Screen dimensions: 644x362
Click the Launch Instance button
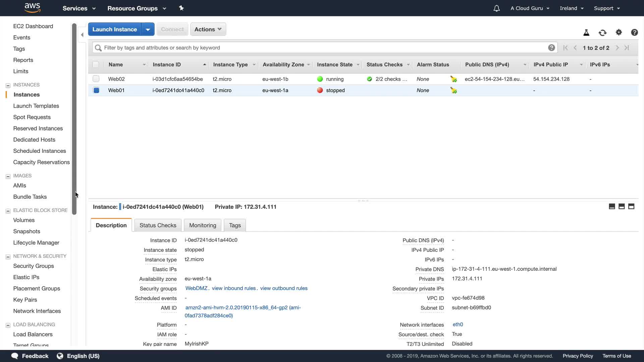point(115,29)
